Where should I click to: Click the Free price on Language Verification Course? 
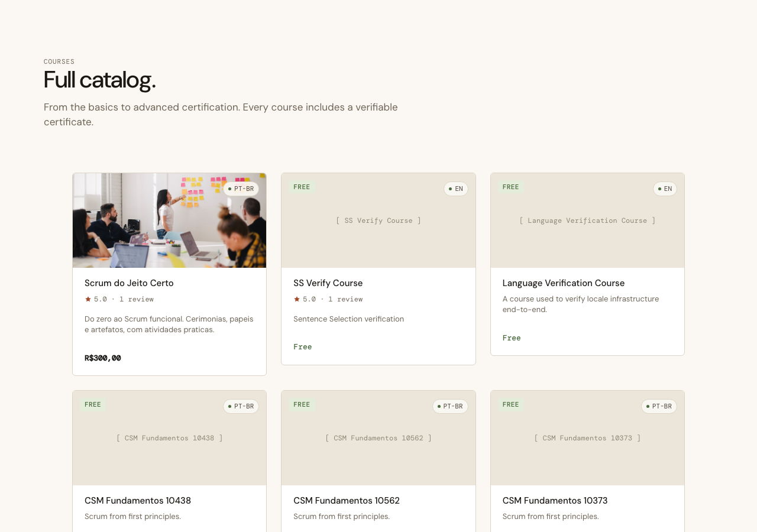click(512, 338)
